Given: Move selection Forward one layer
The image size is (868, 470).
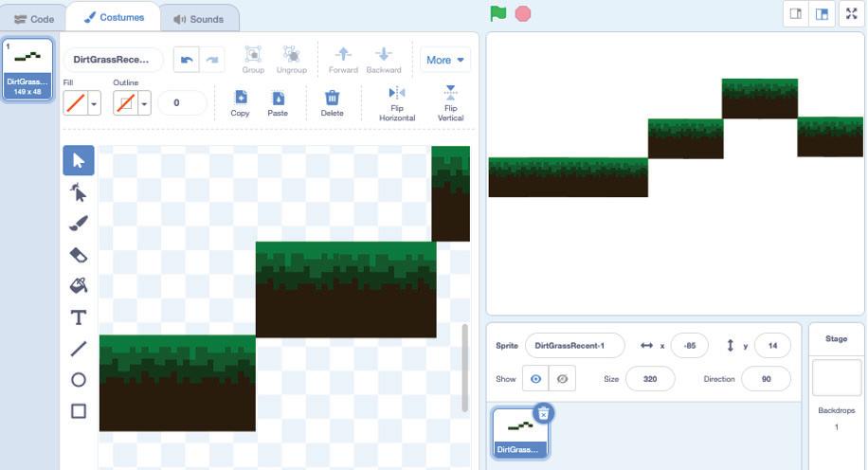Looking at the screenshot, I should point(343,60).
